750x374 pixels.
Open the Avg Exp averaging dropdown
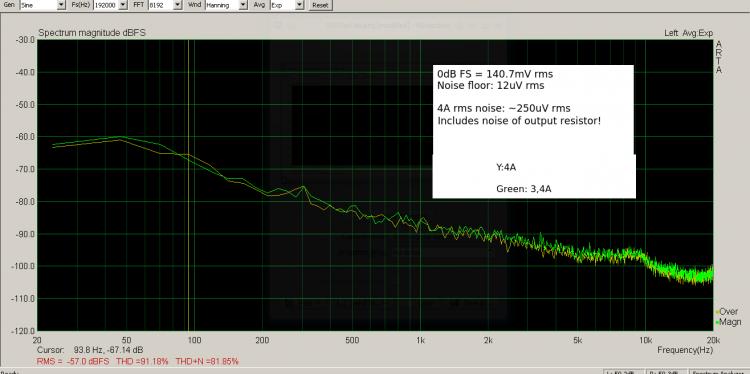point(300,5)
